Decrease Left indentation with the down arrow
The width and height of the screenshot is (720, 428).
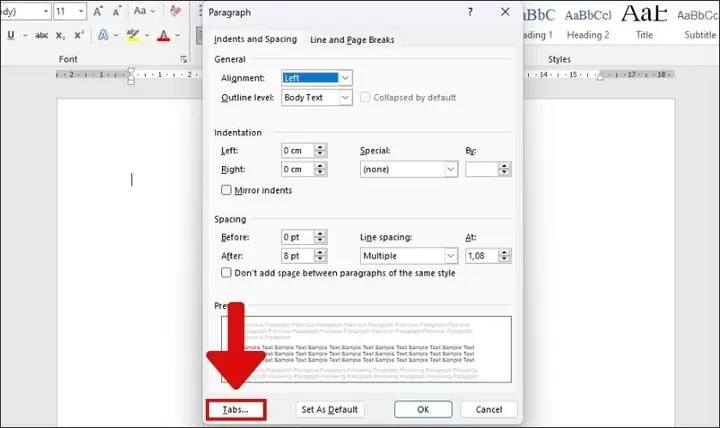pyautogui.click(x=321, y=154)
